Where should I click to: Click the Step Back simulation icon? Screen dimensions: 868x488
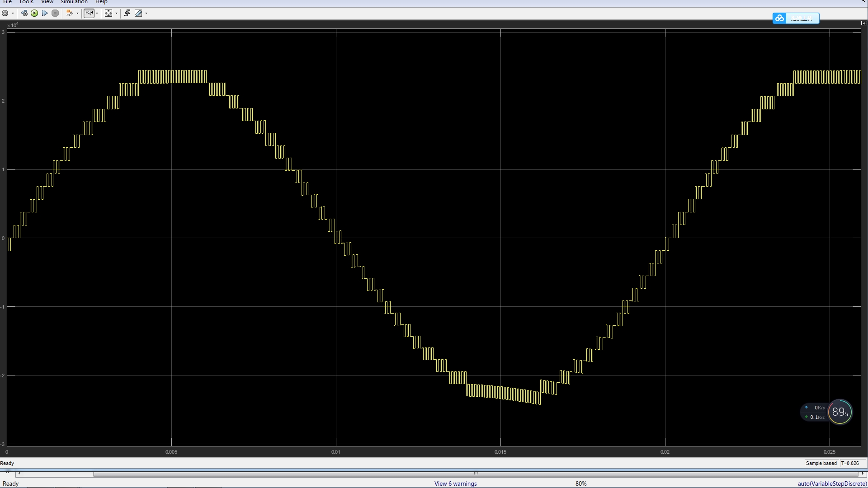[x=24, y=13]
